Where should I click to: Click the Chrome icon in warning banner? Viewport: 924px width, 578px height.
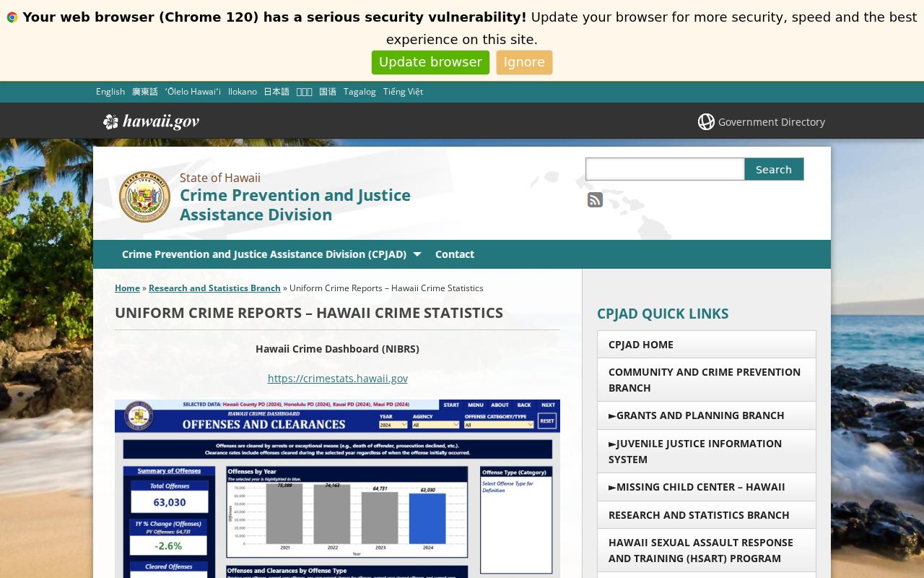(12, 17)
